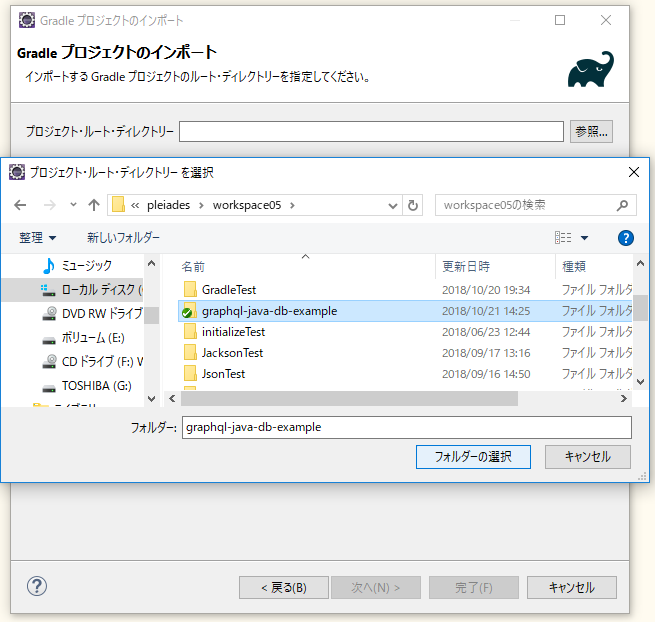The width and height of the screenshot is (655, 622).
Task: Select the initializeTest folder
Action: [x=234, y=332]
